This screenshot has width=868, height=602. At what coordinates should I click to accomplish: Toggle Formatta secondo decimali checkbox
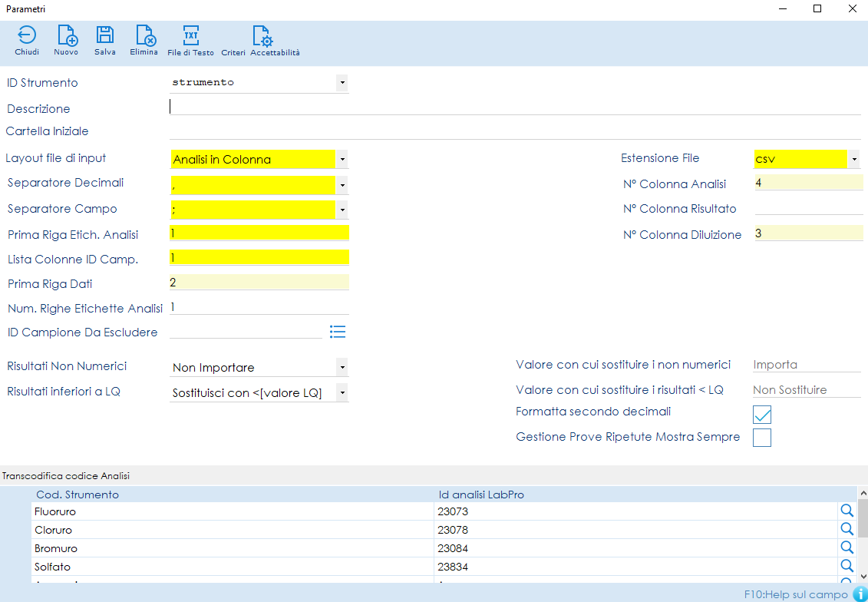point(762,414)
